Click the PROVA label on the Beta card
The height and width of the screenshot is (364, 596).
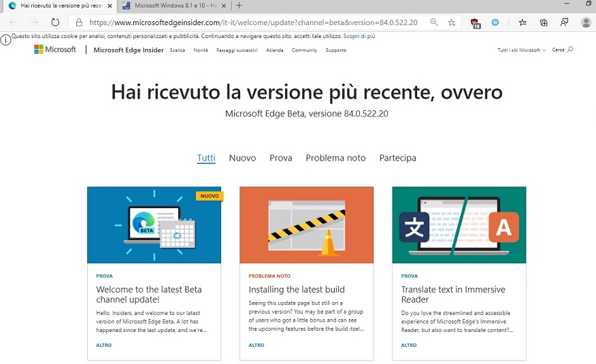point(104,276)
